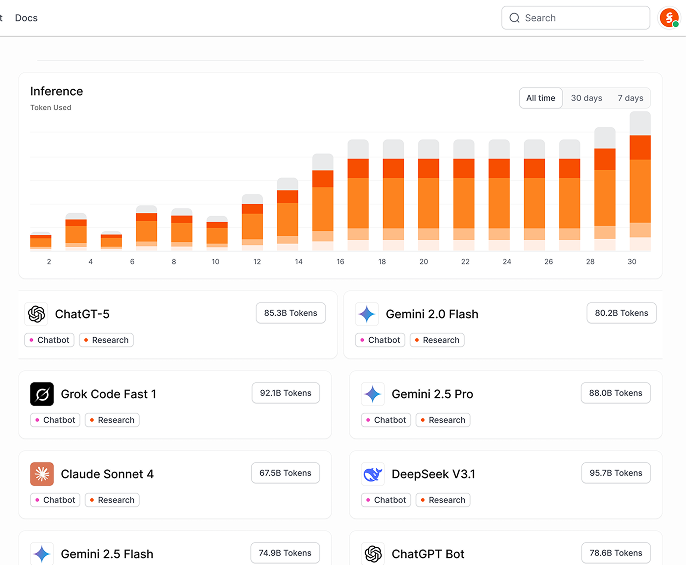Click the OpenAI logo beside ChatGPT Bot
This screenshot has width=686, height=565.
(x=373, y=554)
